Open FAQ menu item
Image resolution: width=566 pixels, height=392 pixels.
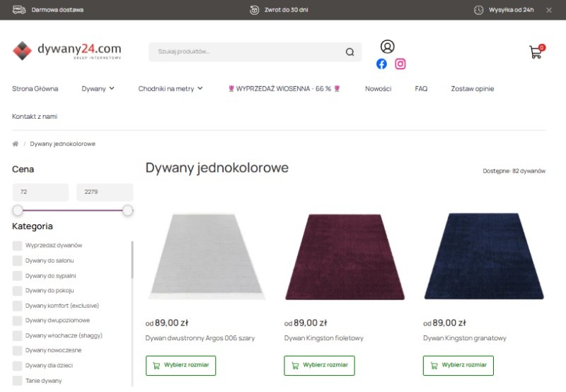(x=421, y=88)
